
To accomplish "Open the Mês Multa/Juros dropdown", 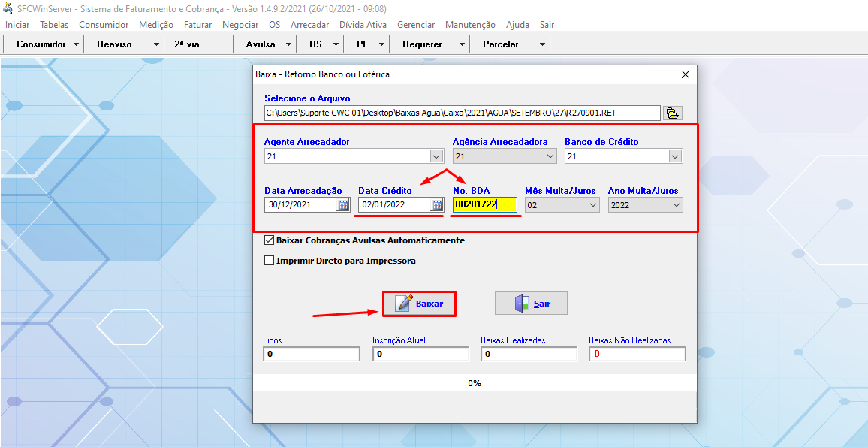I will (592, 204).
